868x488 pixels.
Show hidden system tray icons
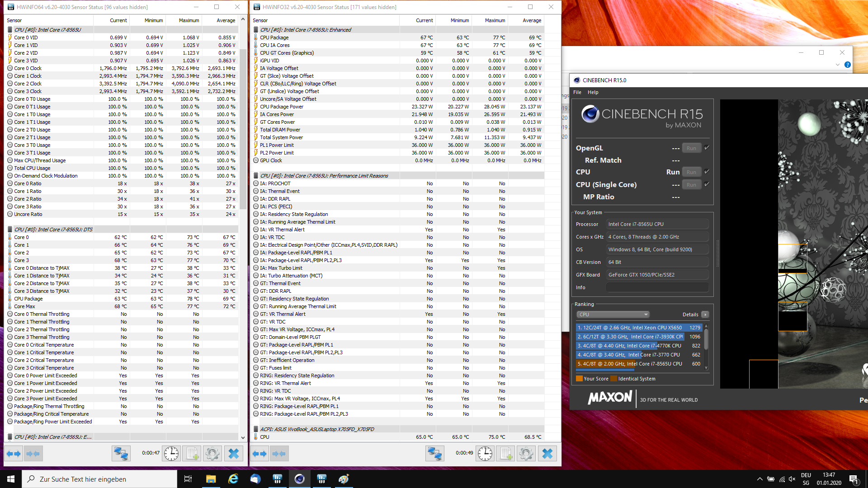pyautogui.click(x=759, y=479)
